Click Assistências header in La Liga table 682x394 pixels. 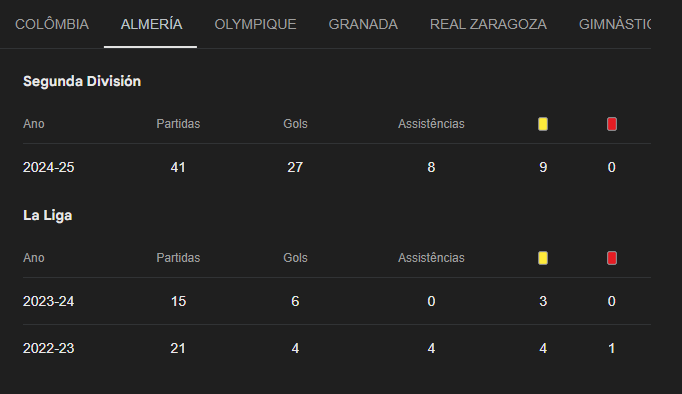coord(431,258)
